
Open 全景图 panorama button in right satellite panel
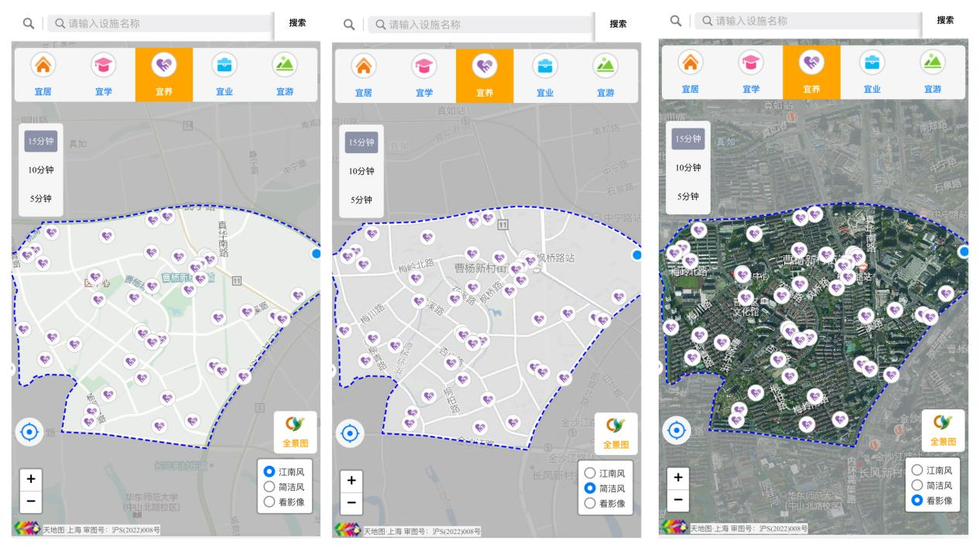coord(943,430)
